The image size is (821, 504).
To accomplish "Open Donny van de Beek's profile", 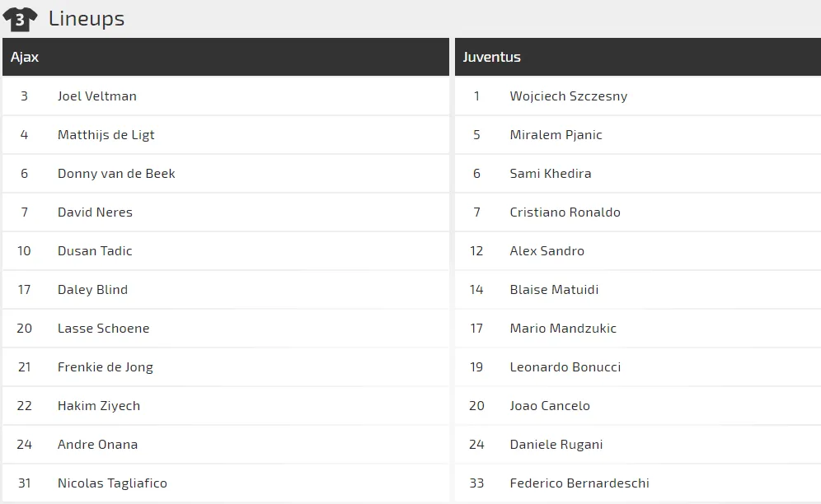I will (116, 174).
